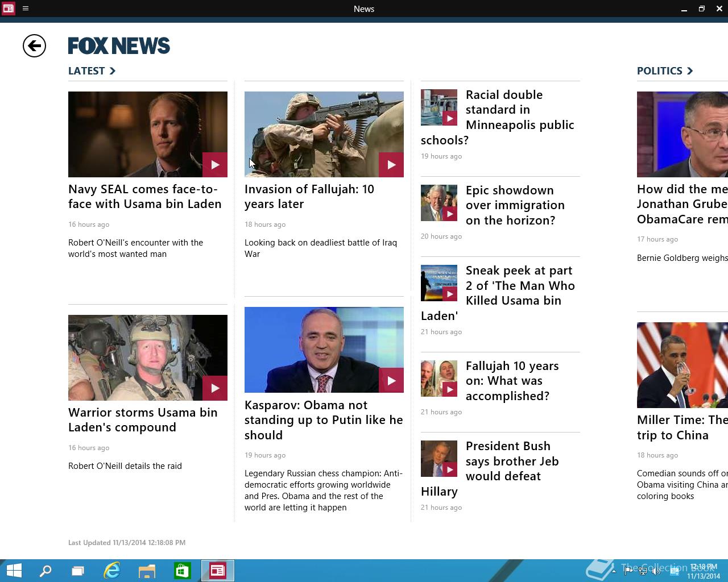
Task: Play the Invasion of Fallujah video
Action: click(x=391, y=165)
